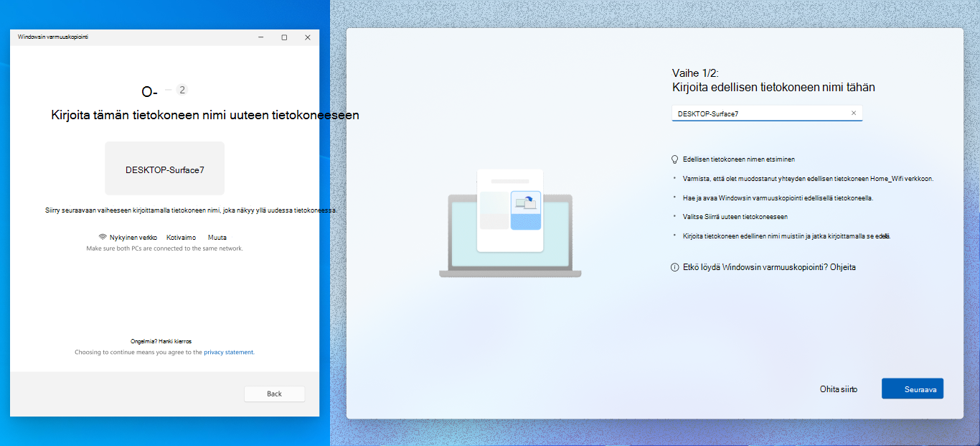Clear the computer name field with X

click(x=854, y=113)
